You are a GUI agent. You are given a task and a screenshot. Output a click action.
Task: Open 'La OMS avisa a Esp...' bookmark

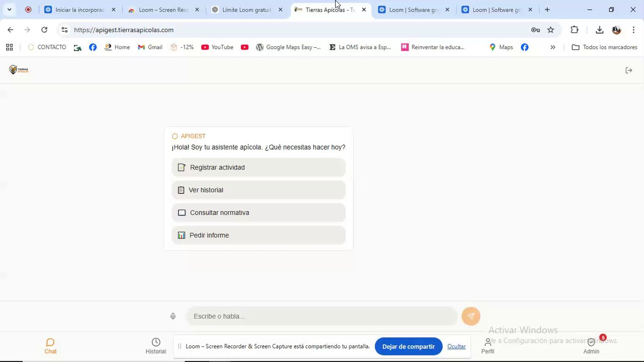(x=360, y=47)
